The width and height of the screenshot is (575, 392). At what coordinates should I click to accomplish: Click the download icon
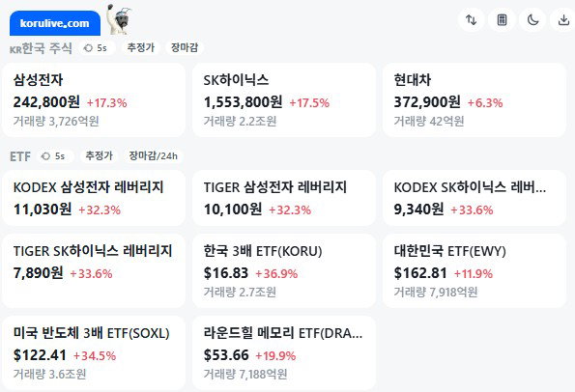click(x=563, y=19)
